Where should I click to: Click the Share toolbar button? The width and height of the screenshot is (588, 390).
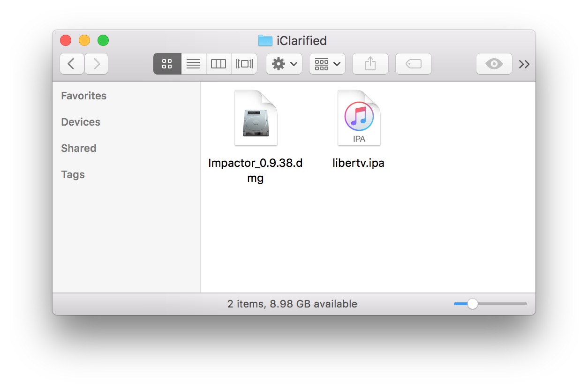370,64
